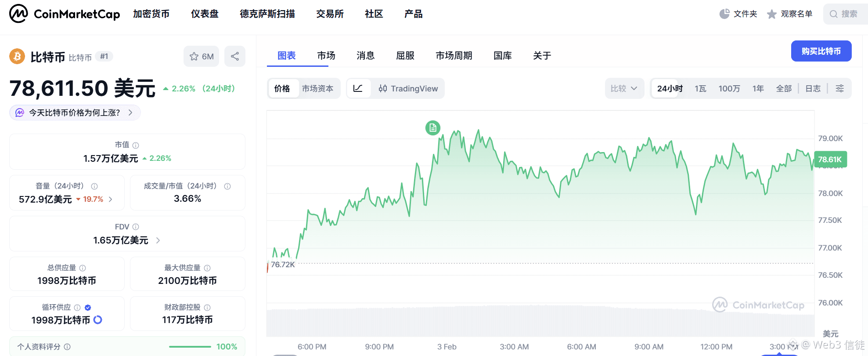Click the CoinMarketCap logo
The width and height of the screenshot is (868, 356).
click(65, 14)
